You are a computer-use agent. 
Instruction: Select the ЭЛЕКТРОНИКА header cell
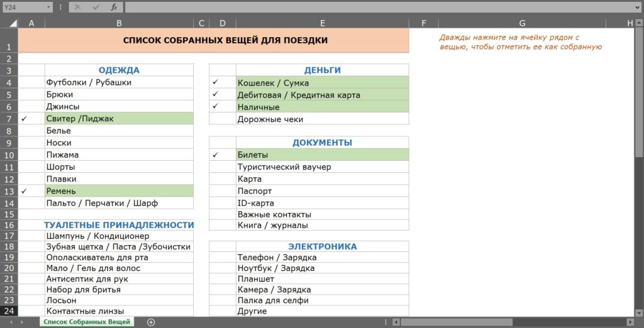tap(323, 247)
